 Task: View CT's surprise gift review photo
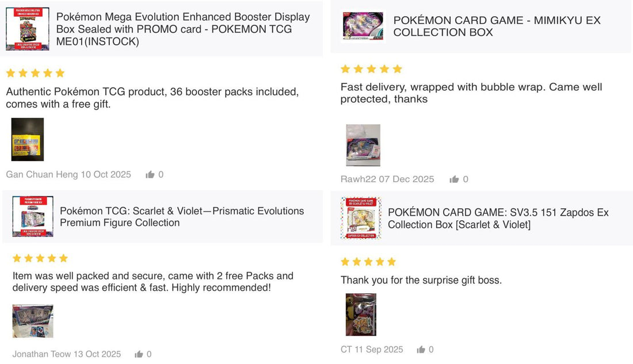[x=361, y=315]
